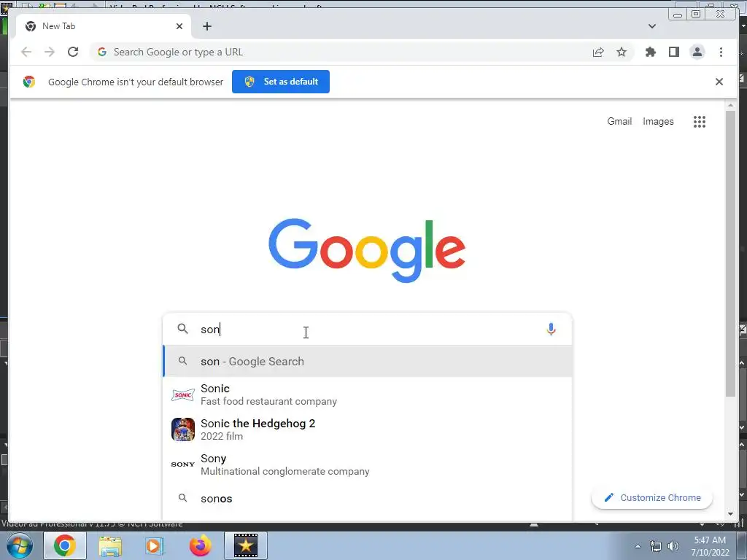
Task: Click the Sony logo thumbnail
Action: pyautogui.click(x=183, y=464)
